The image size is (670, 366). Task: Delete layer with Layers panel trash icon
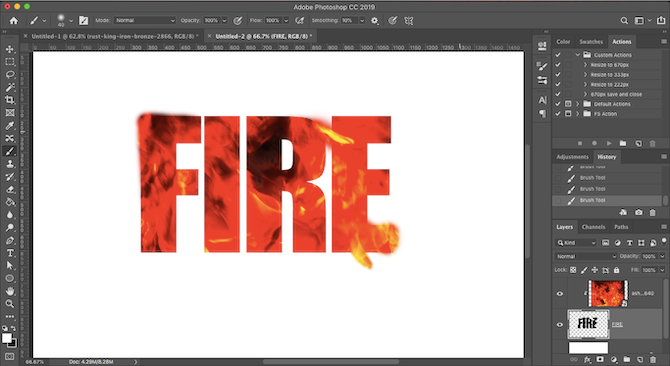pyautogui.click(x=652, y=360)
